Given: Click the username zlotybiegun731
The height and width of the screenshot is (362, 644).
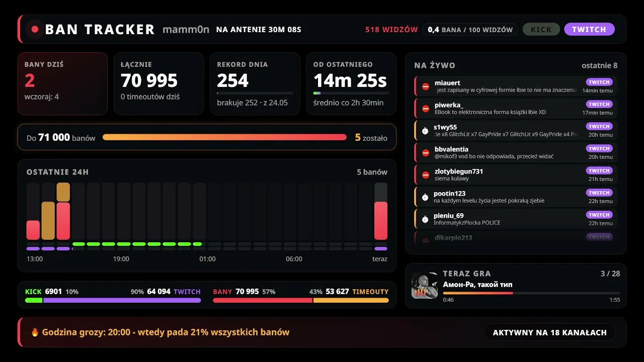Looking at the screenshot, I should [459, 171].
